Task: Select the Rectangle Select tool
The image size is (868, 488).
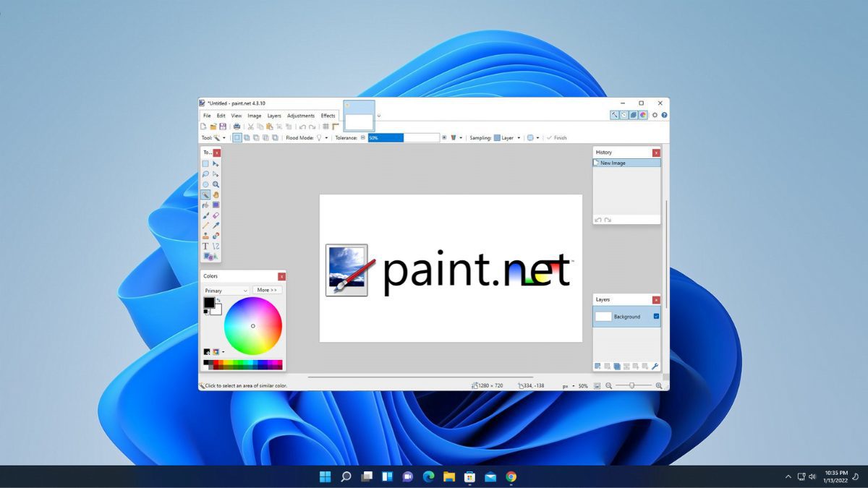Action: coord(205,164)
